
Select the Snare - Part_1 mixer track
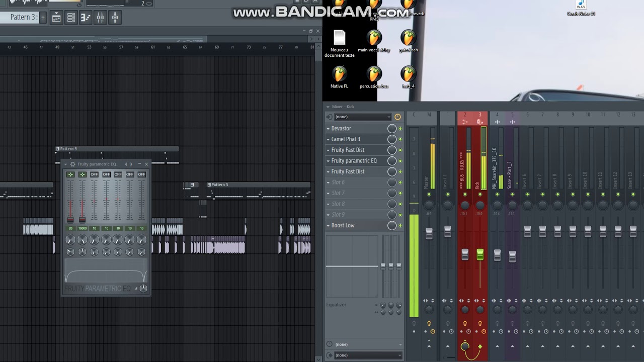pyautogui.click(x=510, y=175)
